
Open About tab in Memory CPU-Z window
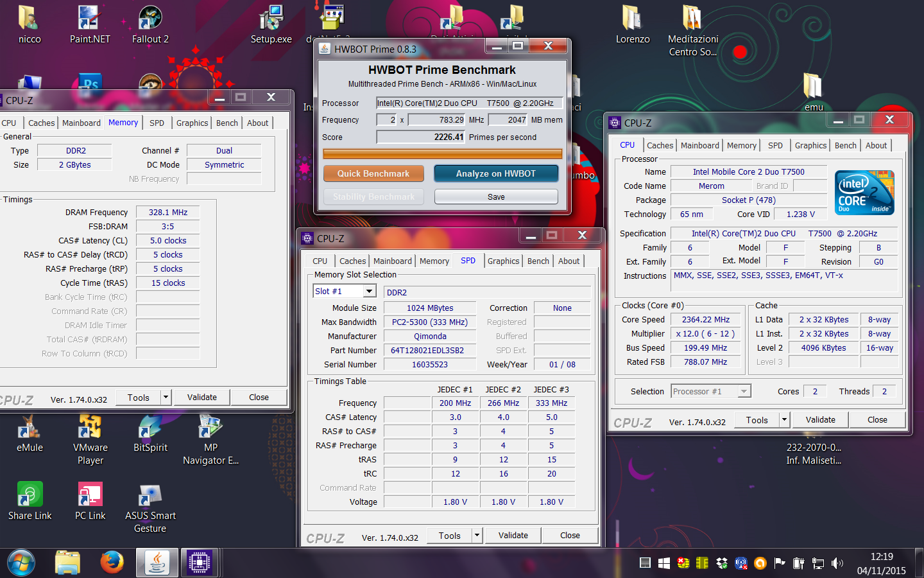pyautogui.click(x=257, y=123)
